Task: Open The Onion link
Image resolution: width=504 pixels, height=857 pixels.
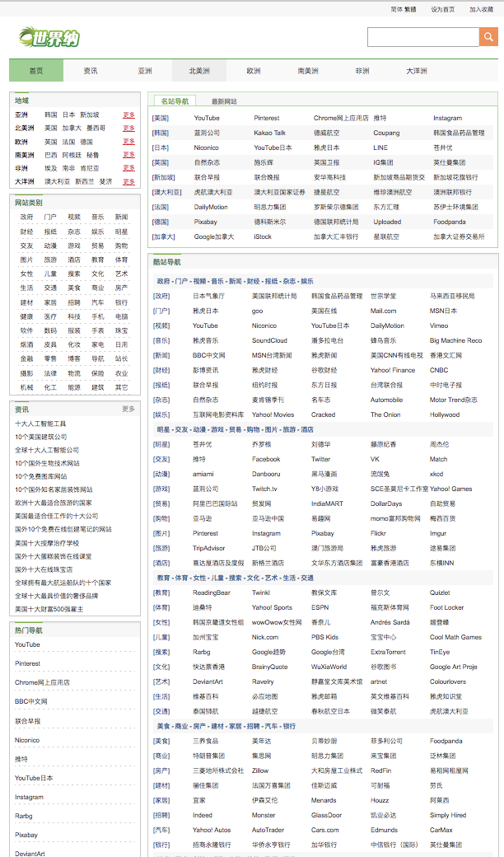Action: click(385, 414)
